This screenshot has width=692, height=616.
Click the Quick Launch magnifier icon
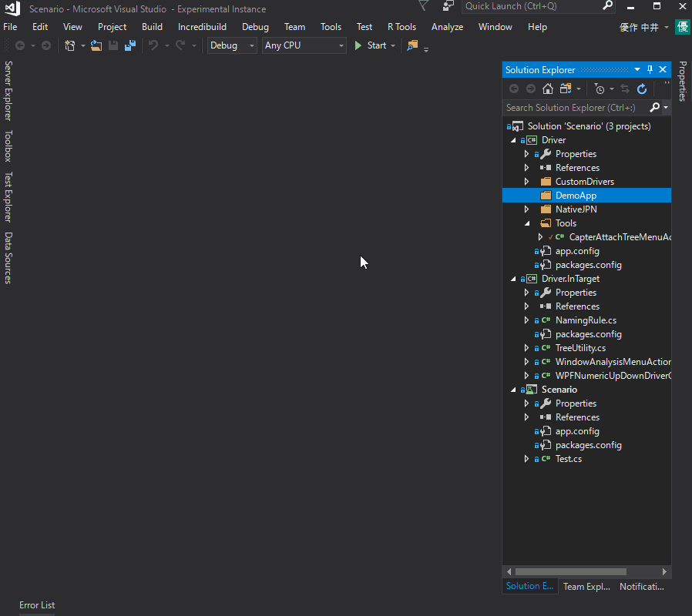(608, 5)
